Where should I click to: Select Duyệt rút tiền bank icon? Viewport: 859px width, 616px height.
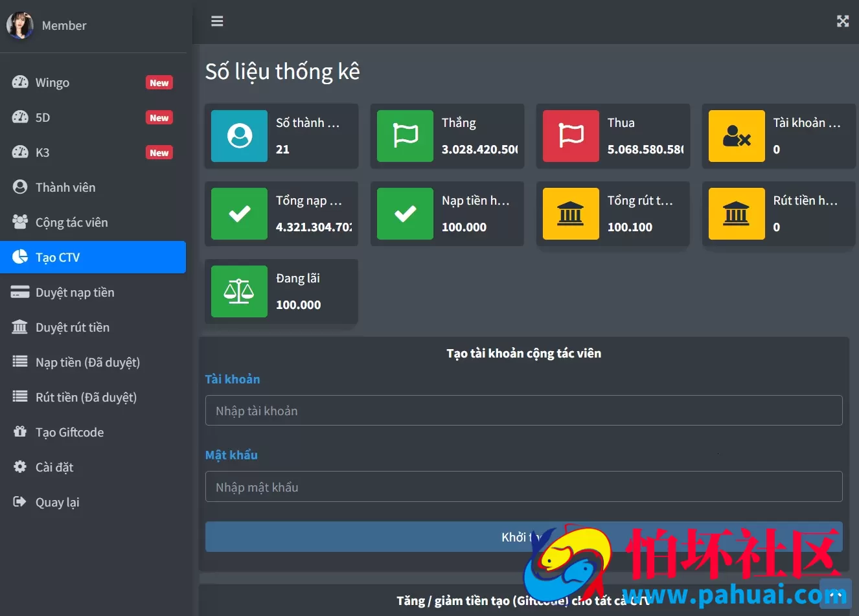[20, 327]
